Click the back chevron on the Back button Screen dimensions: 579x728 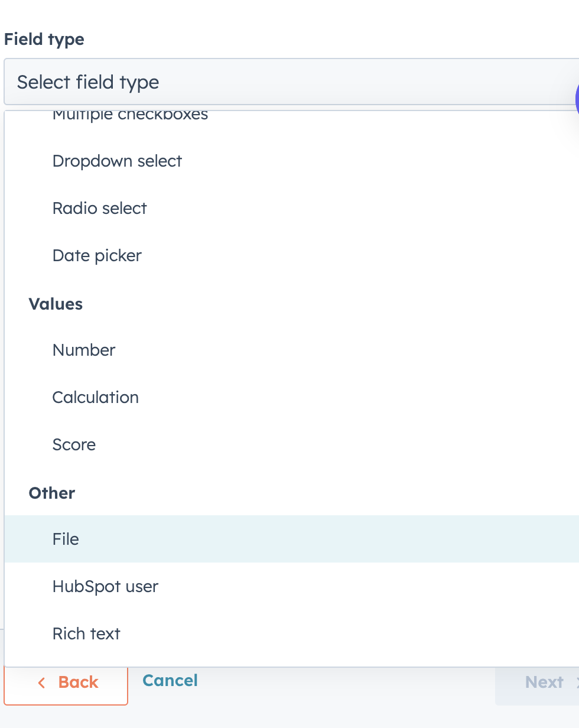point(41,682)
